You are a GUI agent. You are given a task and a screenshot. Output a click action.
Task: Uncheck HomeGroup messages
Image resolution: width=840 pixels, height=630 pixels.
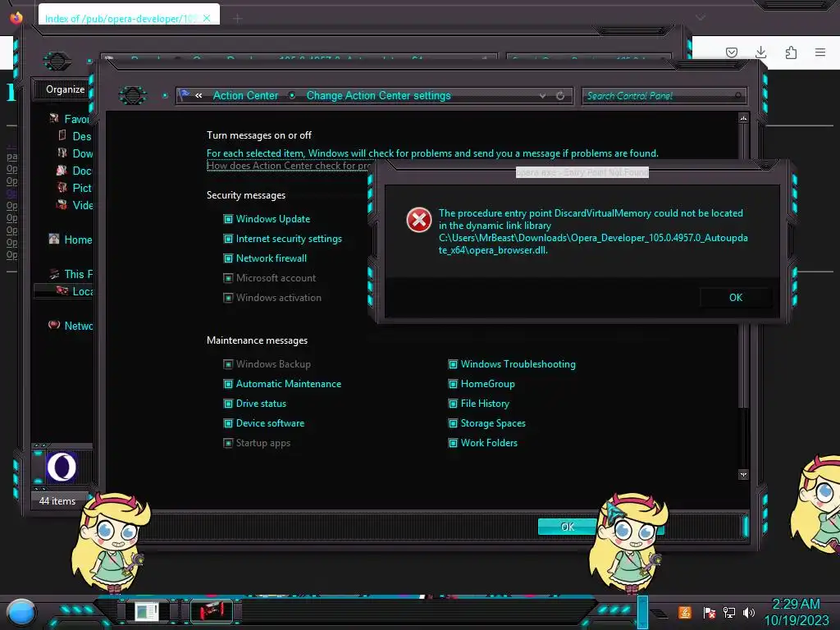453,384
